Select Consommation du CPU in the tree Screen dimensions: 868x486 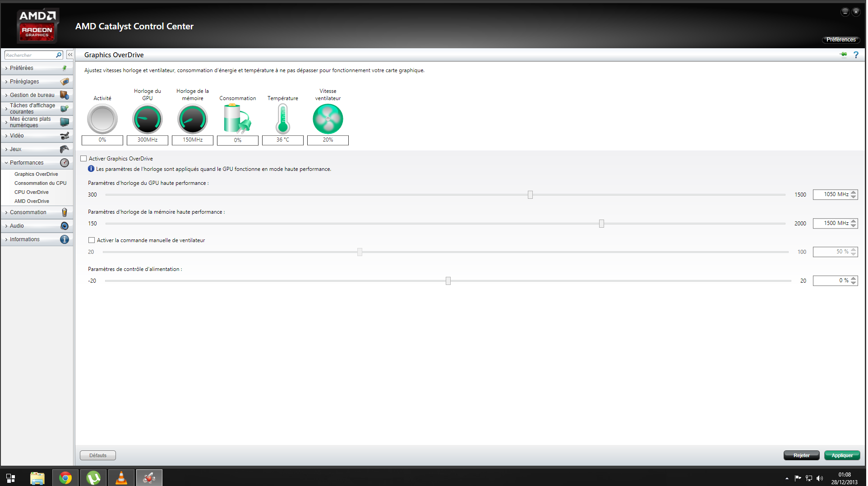pos(40,183)
